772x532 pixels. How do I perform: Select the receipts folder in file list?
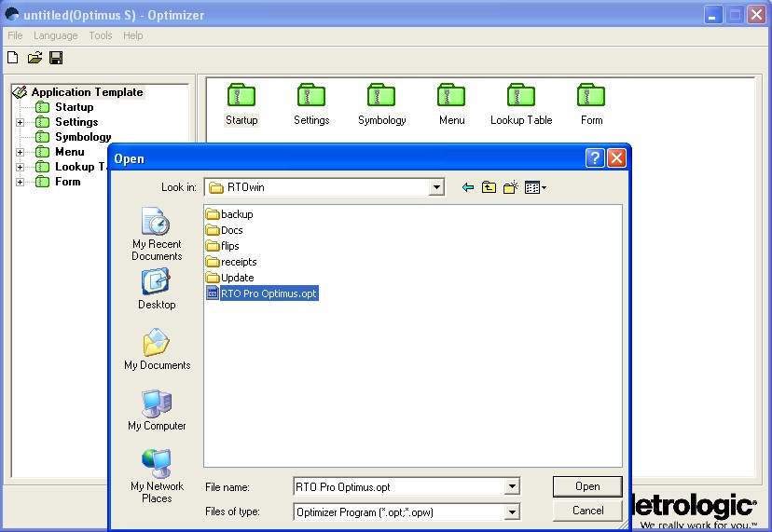point(238,262)
